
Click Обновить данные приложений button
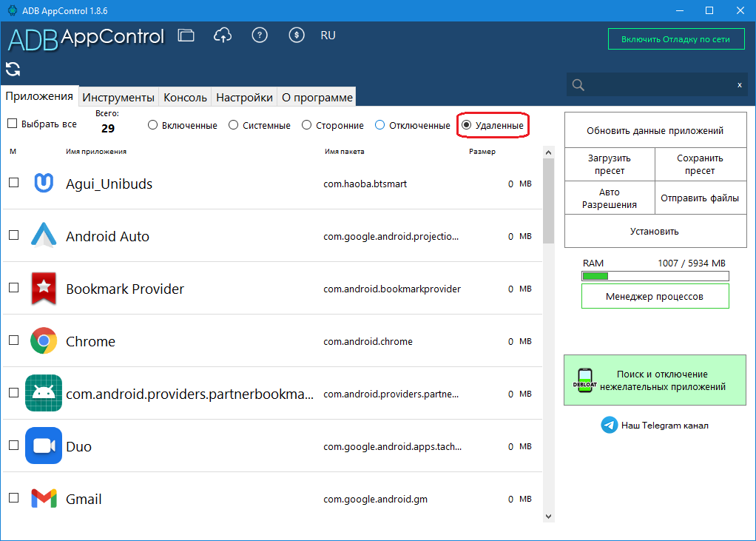click(x=655, y=130)
